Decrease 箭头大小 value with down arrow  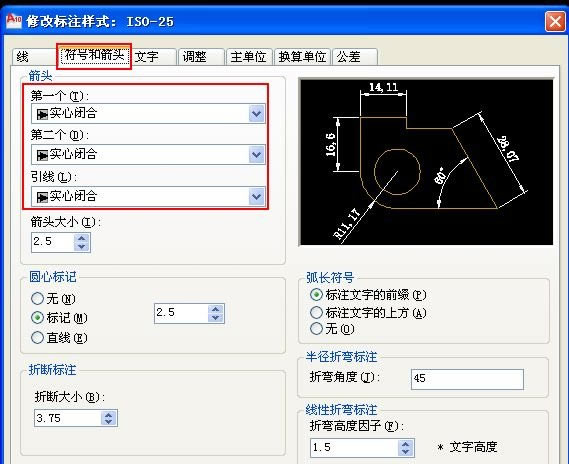point(82,247)
